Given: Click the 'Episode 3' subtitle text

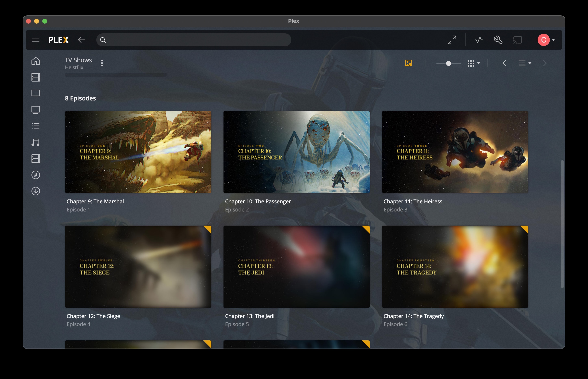Looking at the screenshot, I should click(395, 210).
